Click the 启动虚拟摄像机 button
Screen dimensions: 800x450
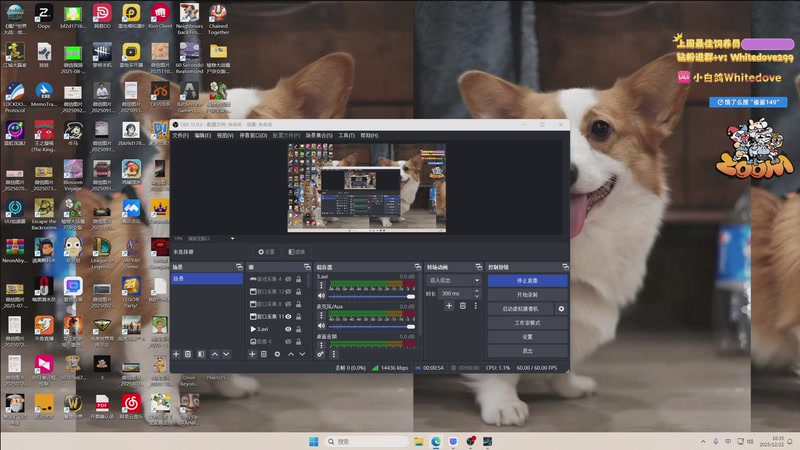click(x=520, y=309)
